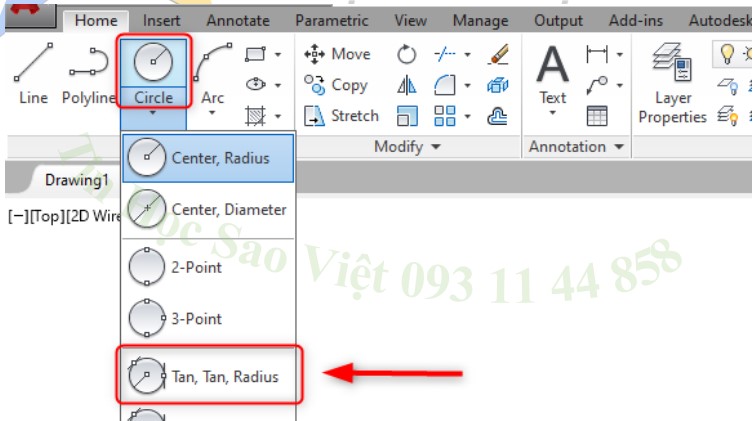The image size is (756, 421).
Task: Activate the Move command
Action: pos(337,54)
